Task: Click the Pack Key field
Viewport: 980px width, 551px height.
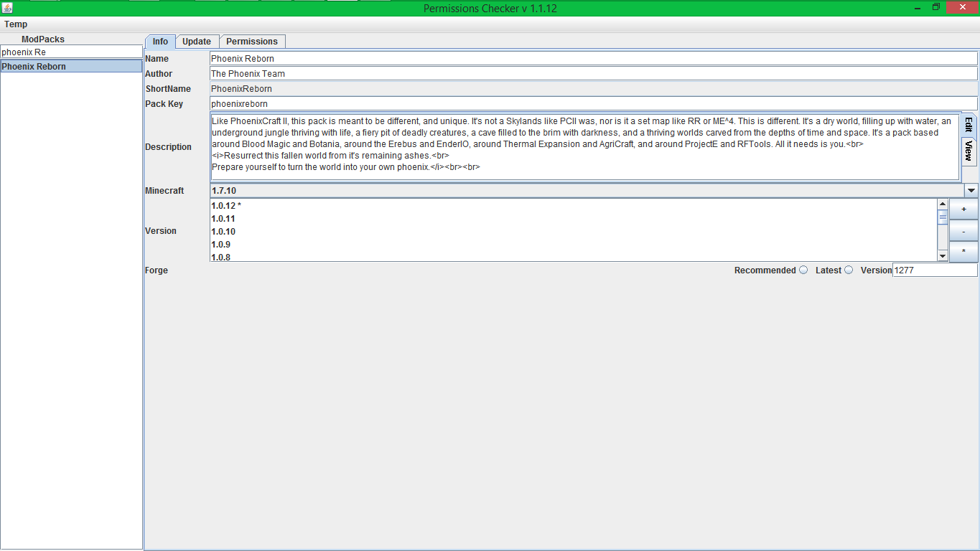Action: [594, 103]
